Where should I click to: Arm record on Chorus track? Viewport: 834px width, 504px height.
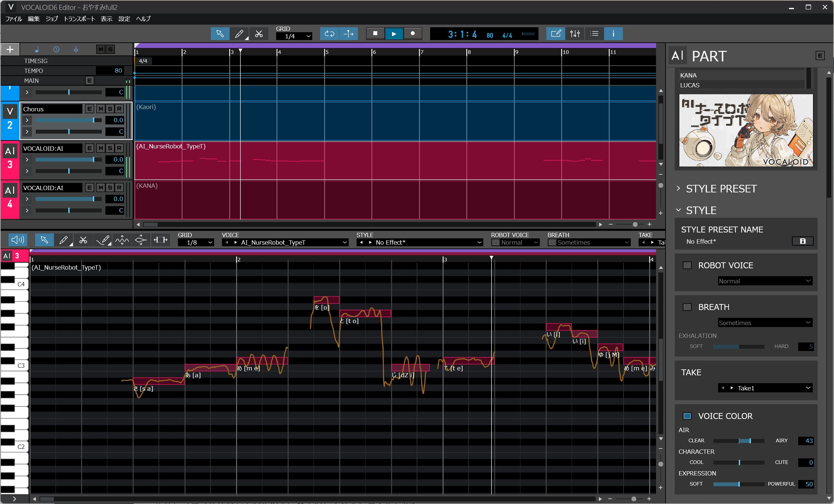coord(119,109)
